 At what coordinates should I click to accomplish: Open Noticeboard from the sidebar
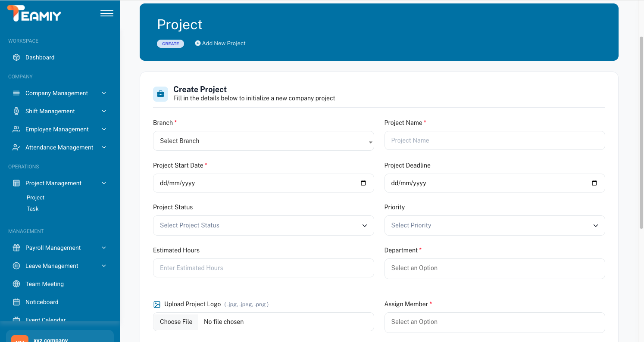[42, 302]
